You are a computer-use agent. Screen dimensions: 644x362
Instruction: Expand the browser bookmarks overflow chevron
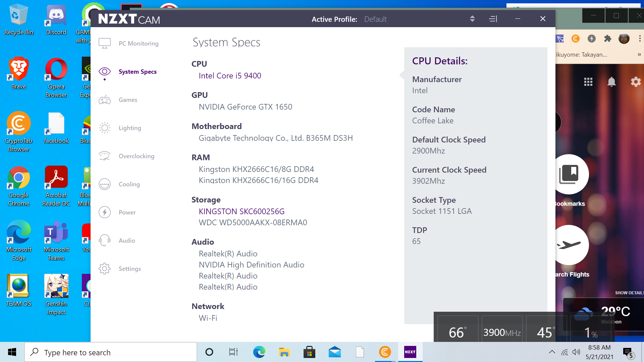pos(639,54)
